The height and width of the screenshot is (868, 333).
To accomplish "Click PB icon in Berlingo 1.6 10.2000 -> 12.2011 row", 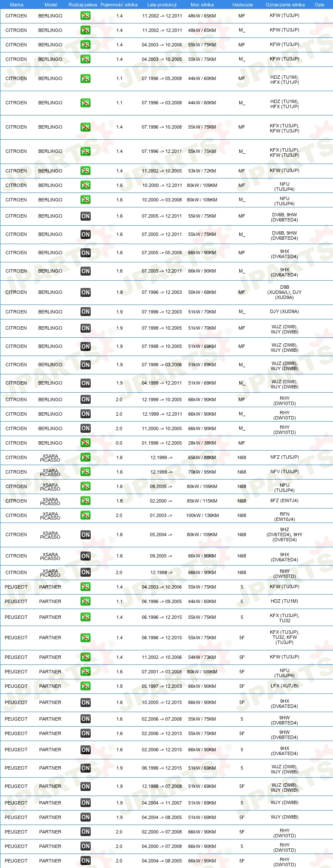I will pos(85,185).
